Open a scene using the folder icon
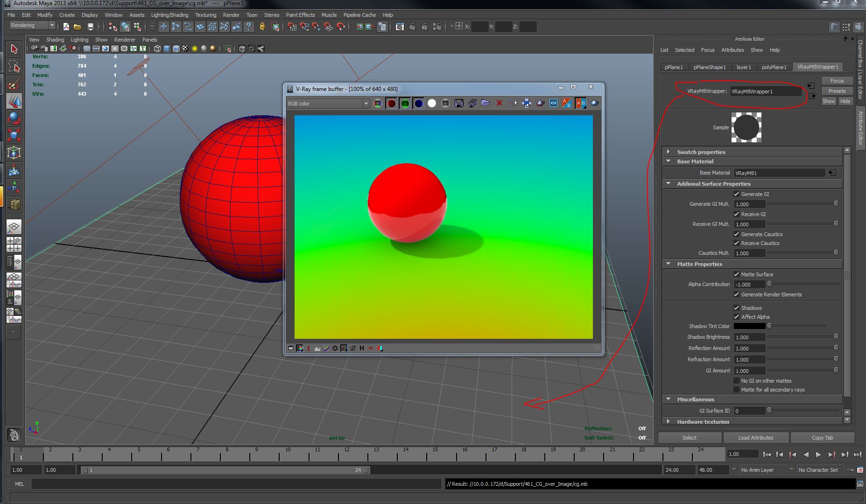The height and width of the screenshot is (504, 866). pyautogui.click(x=77, y=27)
